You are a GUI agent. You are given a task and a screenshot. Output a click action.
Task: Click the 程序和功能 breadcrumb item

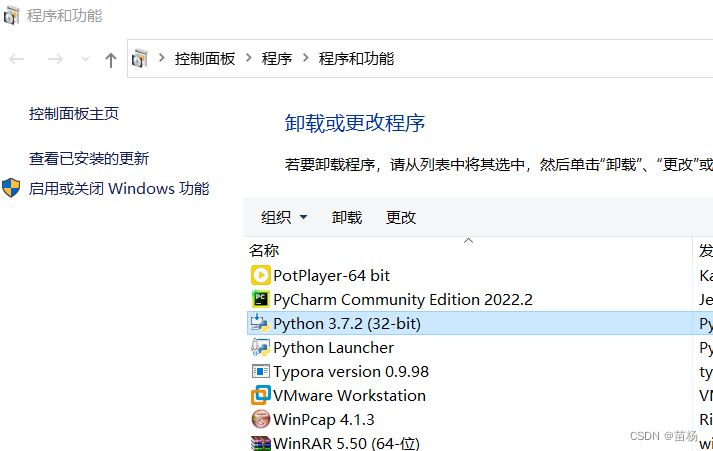356,59
